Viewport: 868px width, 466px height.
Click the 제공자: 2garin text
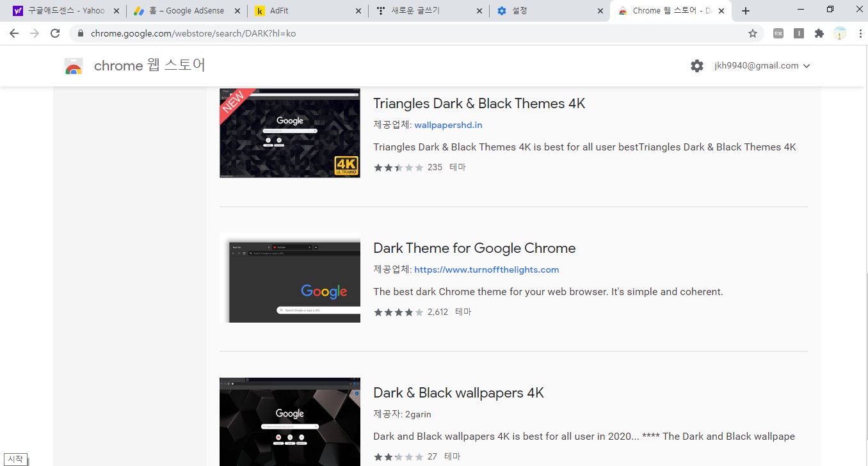(402, 414)
